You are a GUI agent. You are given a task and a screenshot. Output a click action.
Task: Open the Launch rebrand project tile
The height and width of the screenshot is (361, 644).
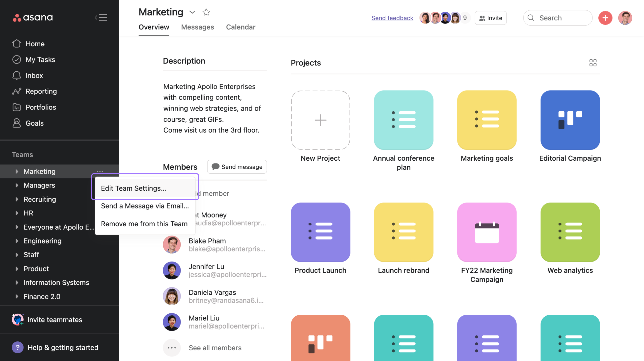(x=403, y=232)
